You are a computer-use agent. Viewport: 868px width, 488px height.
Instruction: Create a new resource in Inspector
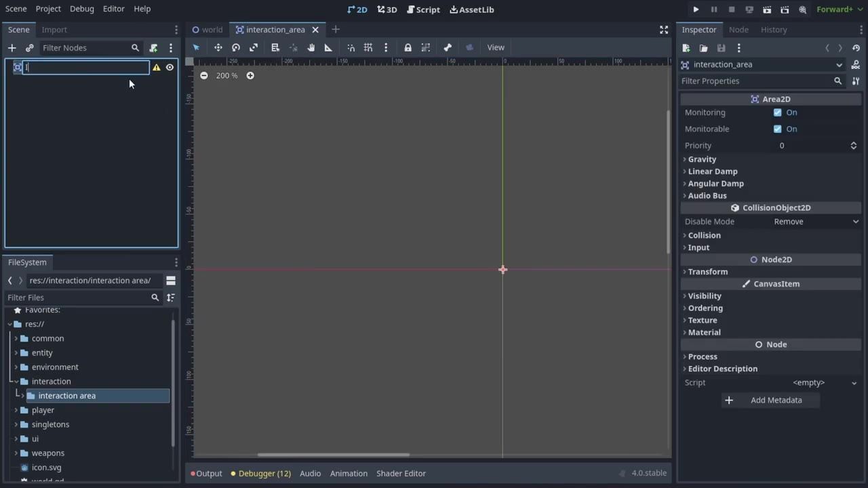pyautogui.click(x=686, y=48)
